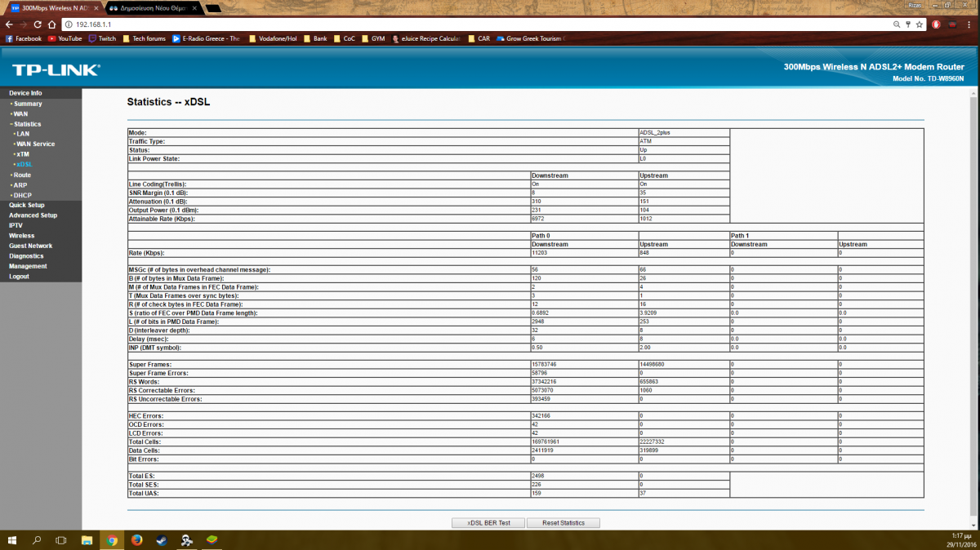The height and width of the screenshot is (550, 980).
Task: Click the TP-LINK logo
Action: click(56, 69)
